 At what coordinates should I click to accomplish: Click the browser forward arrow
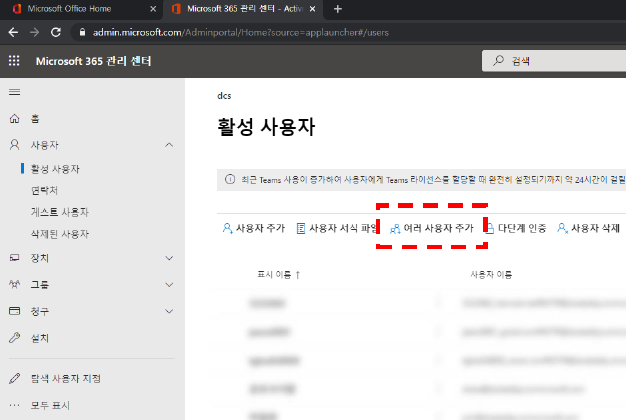coord(34,32)
